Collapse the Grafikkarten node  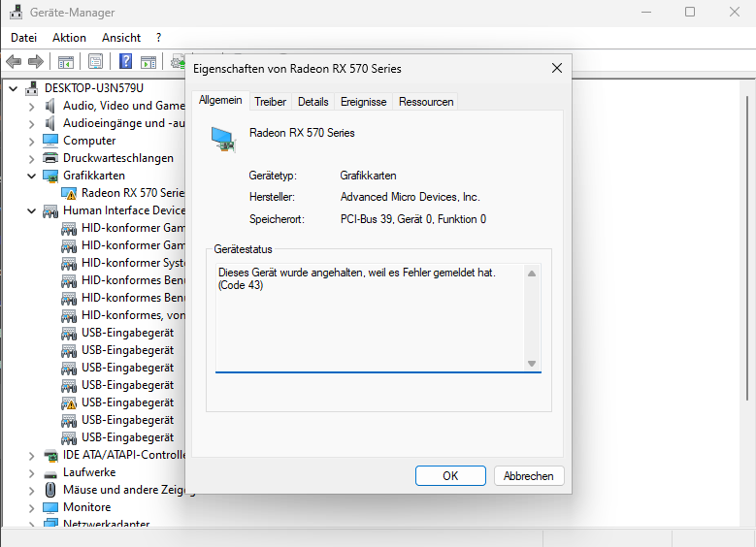(x=31, y=176)
